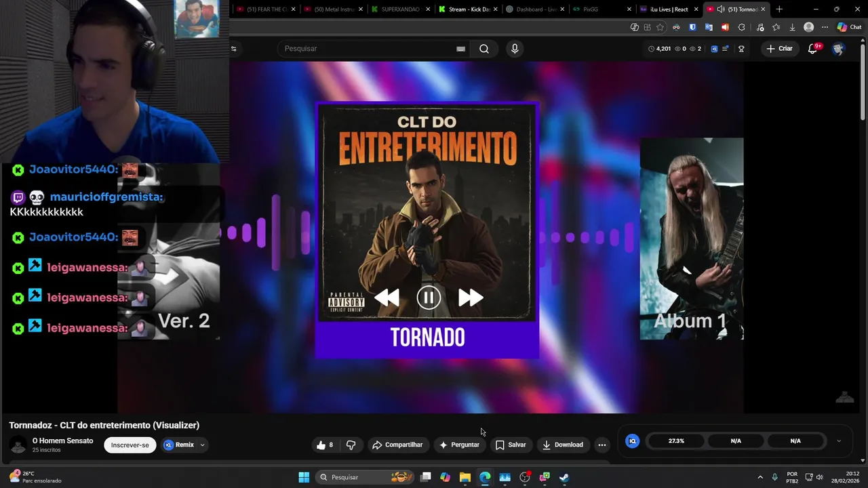Open the Ver. 2 end-screen thumbnail
Image resolution: width=868 pixels, height=488 pixels.
(x=169, y=251)
